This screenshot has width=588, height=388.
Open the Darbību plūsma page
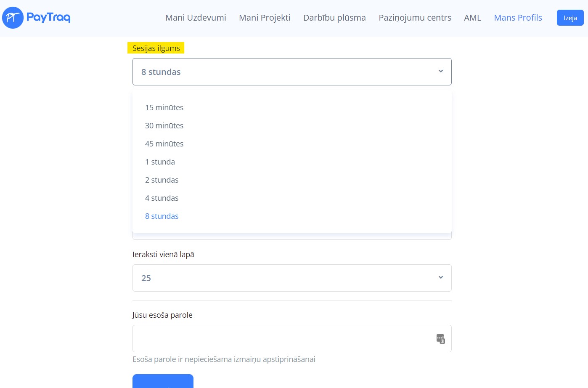tap(334, 18)
